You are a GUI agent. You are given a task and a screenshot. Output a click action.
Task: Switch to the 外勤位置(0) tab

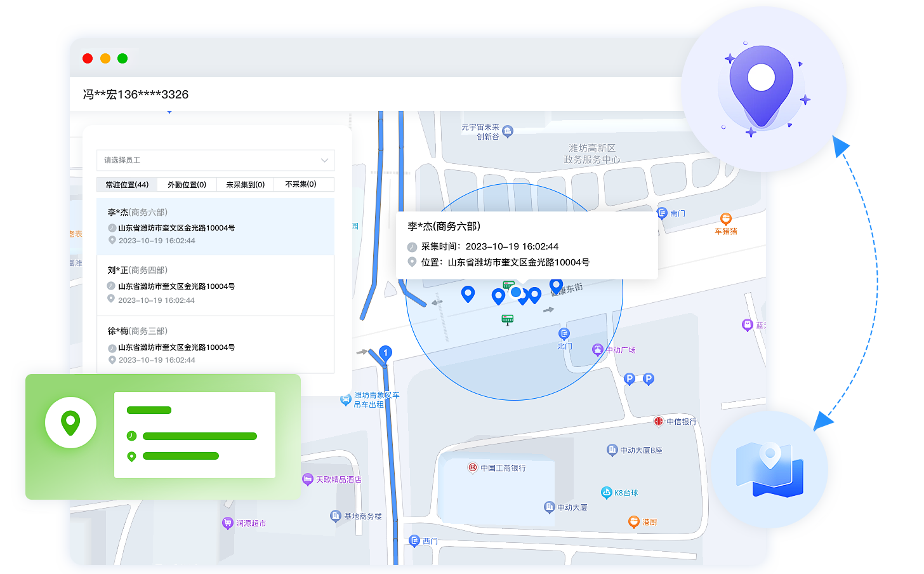coord(187,185)
